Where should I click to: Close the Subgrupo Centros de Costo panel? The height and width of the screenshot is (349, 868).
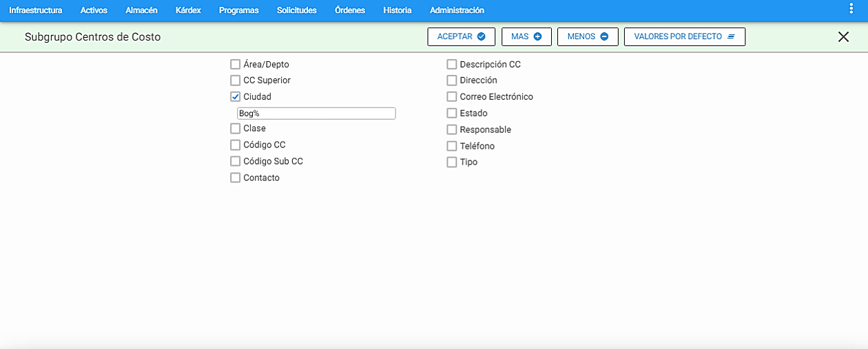pos(843,37)
